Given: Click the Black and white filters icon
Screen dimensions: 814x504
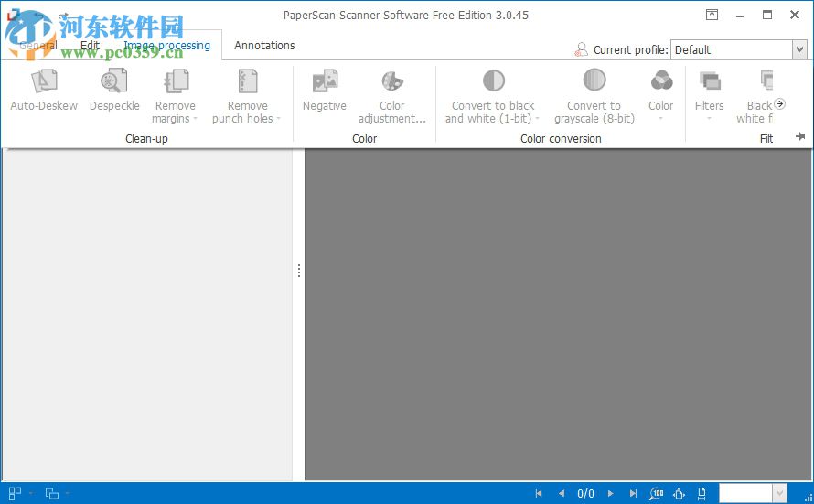Looking at the screenshot, I should pos(766,81).
